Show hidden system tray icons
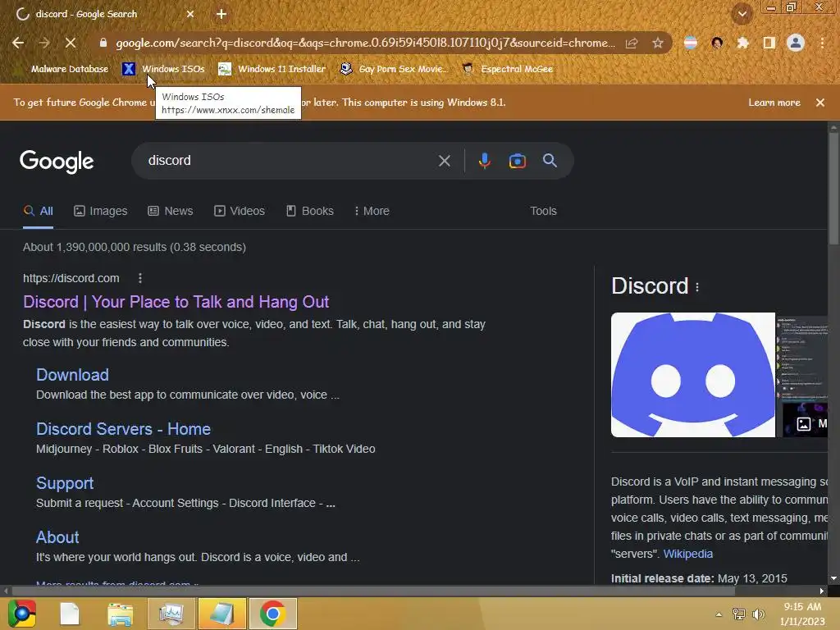 (x=719, y=614)
